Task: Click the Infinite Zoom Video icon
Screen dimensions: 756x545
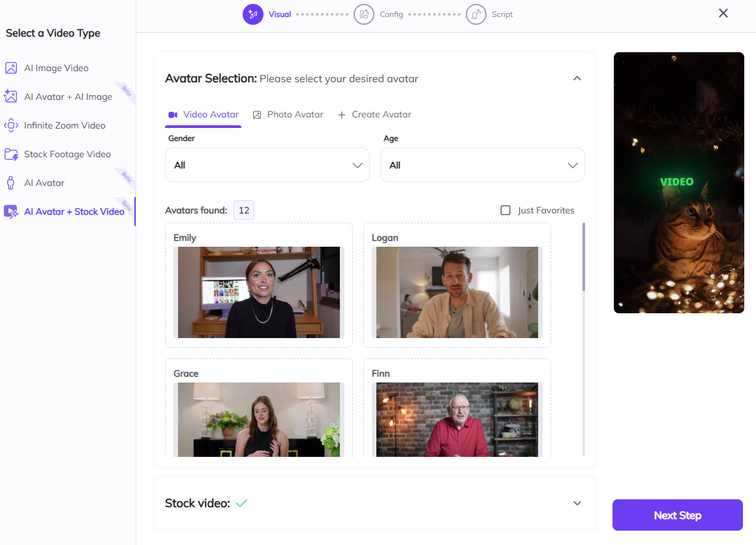Action: (x=11, y=125)
